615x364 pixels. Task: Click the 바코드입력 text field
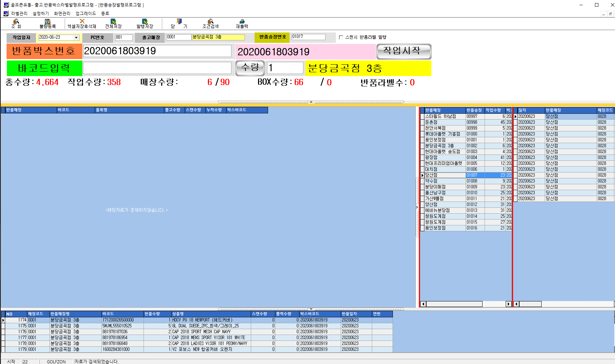157,68
